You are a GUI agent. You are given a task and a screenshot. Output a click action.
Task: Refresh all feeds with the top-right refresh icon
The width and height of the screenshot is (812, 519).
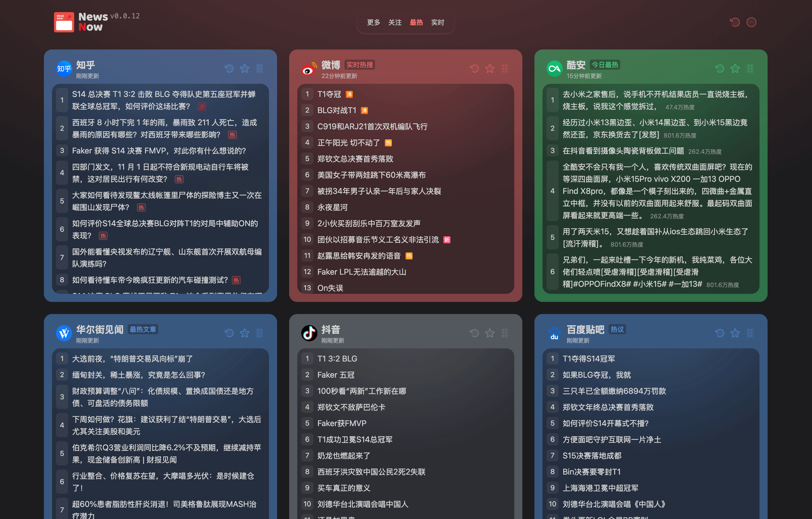735,22
